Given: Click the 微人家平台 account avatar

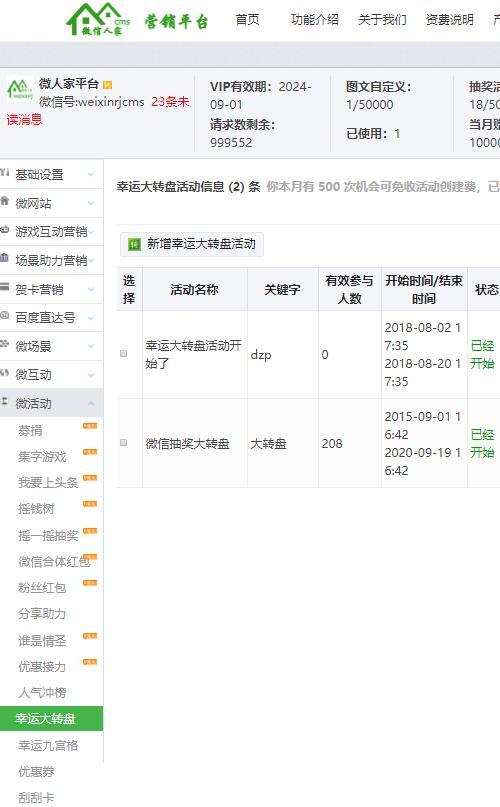Looking at the screenshot, I should click(20, 89).
